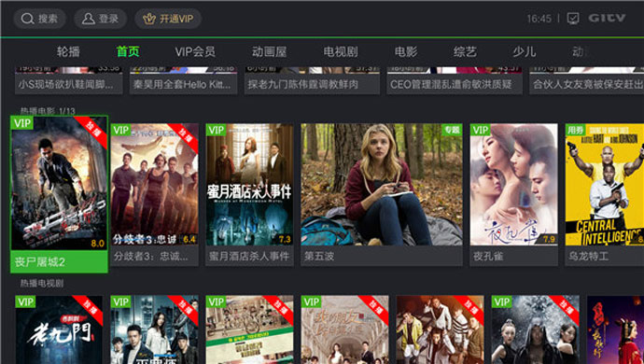Click the 8.0 rating on 丧尸屠城2
The height and width of the screenshot is (364, 644).
(97, 244)
